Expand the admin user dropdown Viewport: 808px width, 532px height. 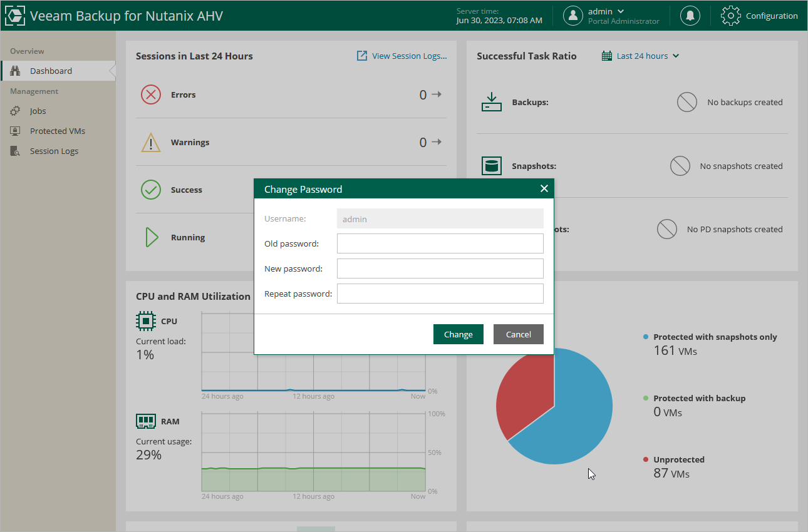click(621, 11)
